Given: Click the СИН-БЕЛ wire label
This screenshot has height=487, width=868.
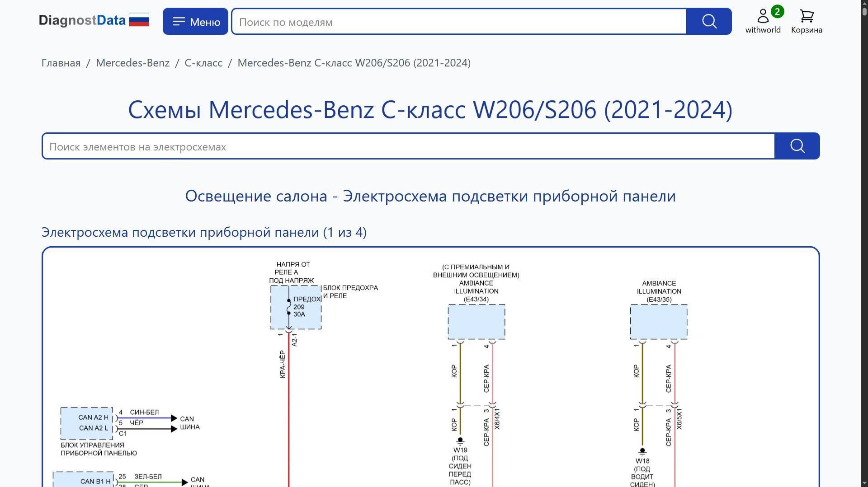Looking at the screenshot, I should [144, 412].
